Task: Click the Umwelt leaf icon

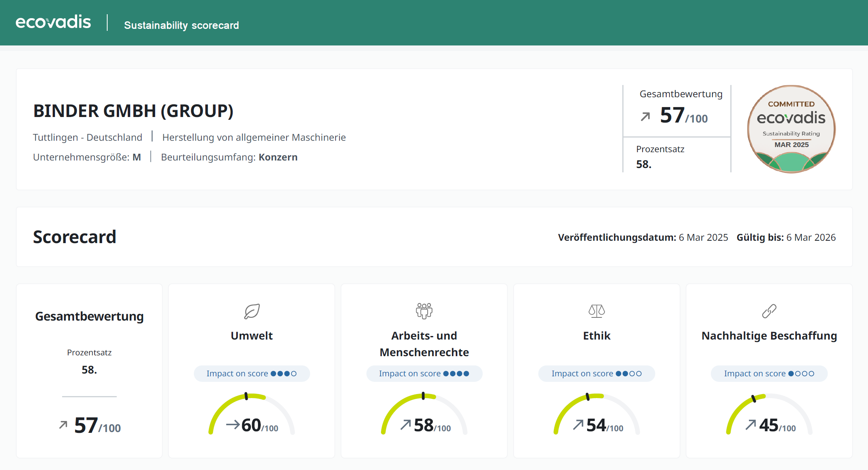Action: point(252,311)
